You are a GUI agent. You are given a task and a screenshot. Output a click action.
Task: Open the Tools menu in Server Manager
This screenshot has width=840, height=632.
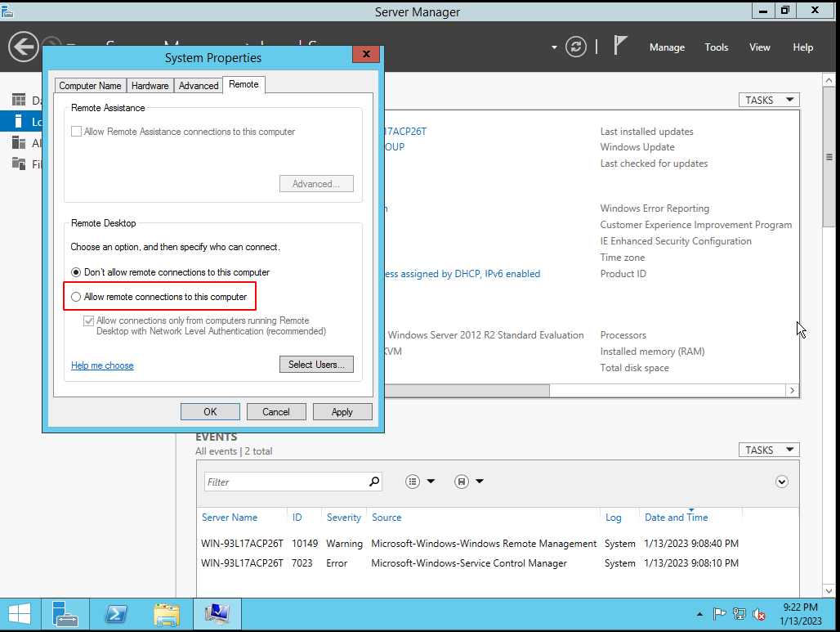tap(716, 47)
